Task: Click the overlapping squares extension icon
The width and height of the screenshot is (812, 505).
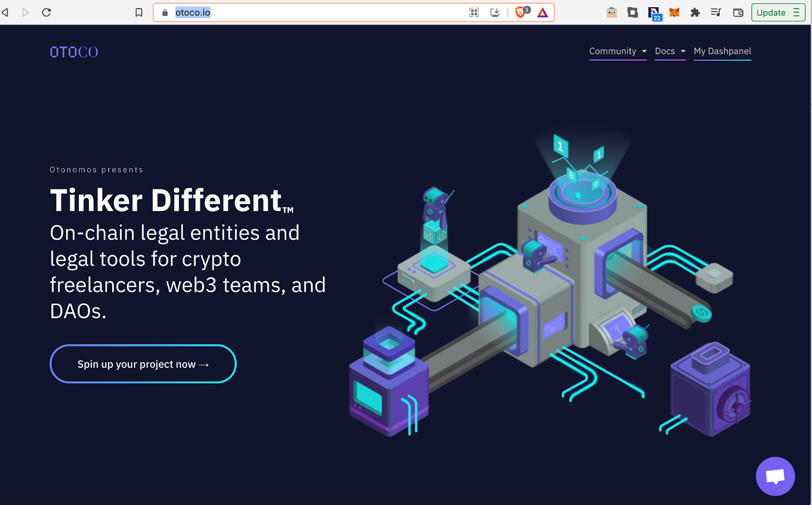Action: coord(632,13)
